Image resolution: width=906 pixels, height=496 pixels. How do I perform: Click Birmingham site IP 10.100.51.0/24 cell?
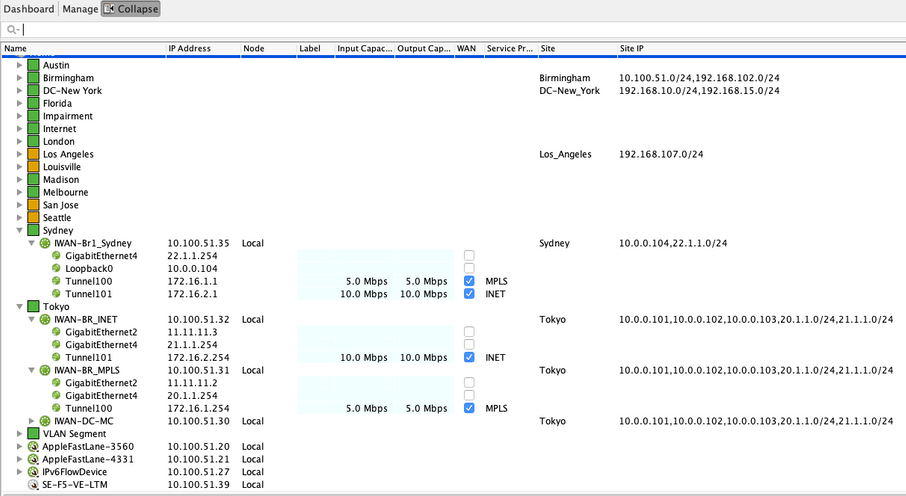[x=699, y=78]
